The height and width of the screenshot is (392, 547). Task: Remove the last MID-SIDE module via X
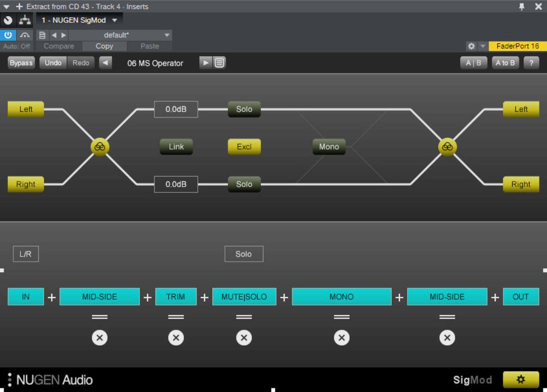click(447, 338)
